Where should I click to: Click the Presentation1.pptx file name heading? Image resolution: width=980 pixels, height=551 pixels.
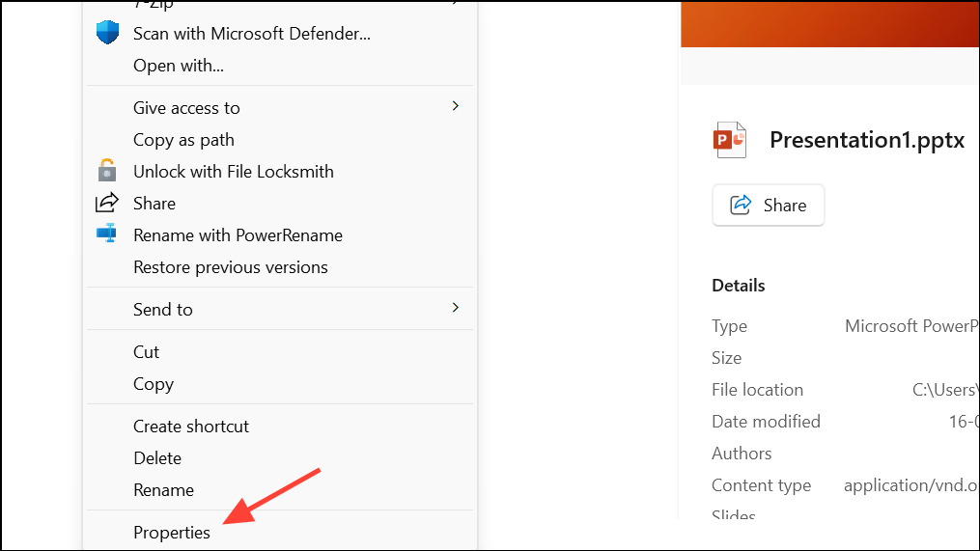click(867, 140)
